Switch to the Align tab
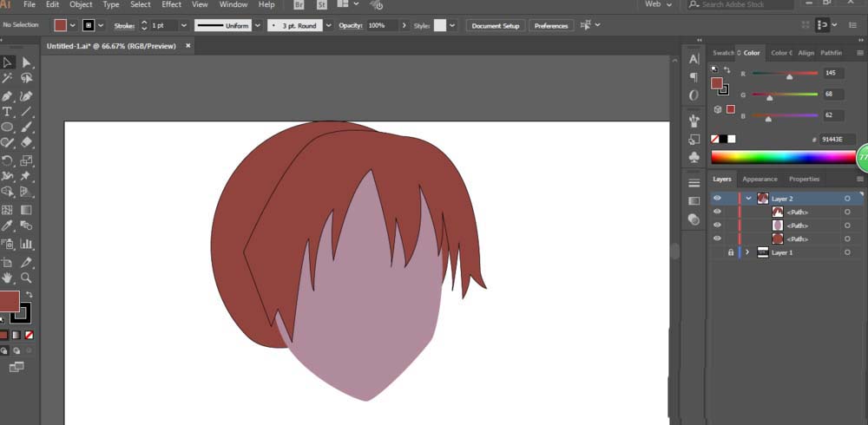The height and width of the screenshot is (425, 868). click(806, 53)
